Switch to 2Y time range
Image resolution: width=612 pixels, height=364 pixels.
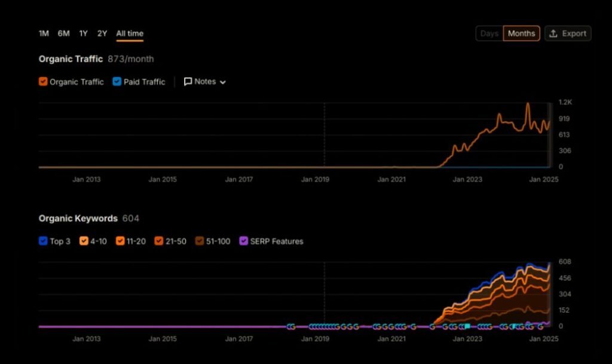tap(102, 33)
